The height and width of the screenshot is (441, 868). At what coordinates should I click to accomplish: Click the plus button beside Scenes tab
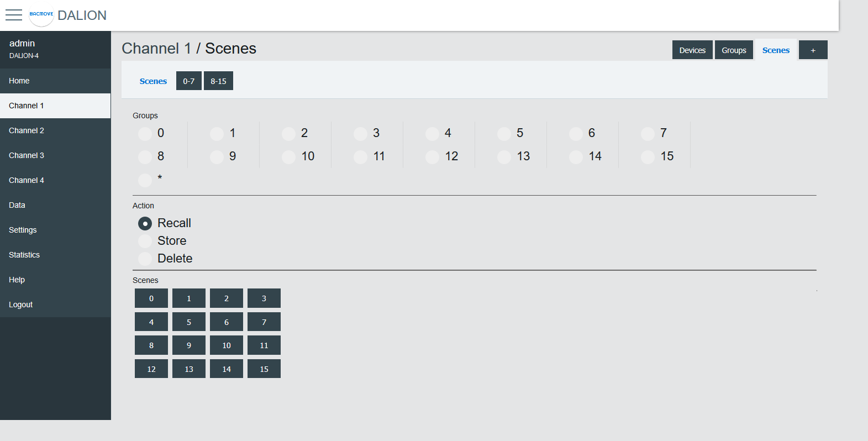click(x=813, y=50)
